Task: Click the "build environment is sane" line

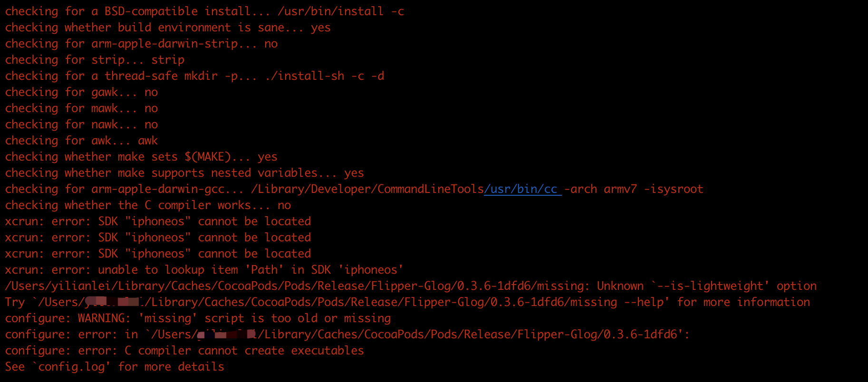Action: [x=168, y=28]
